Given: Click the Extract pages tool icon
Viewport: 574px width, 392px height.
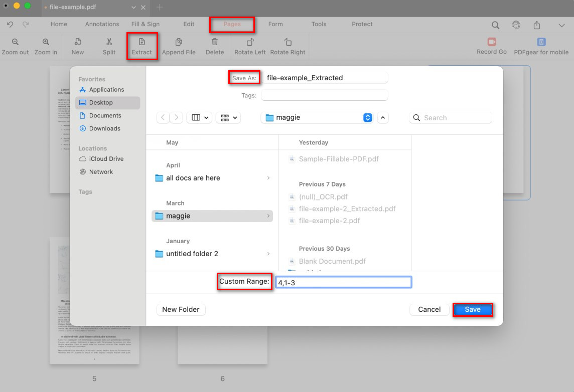Looking at the screenshot, I should pyautogui.click(x=141, y=42).
